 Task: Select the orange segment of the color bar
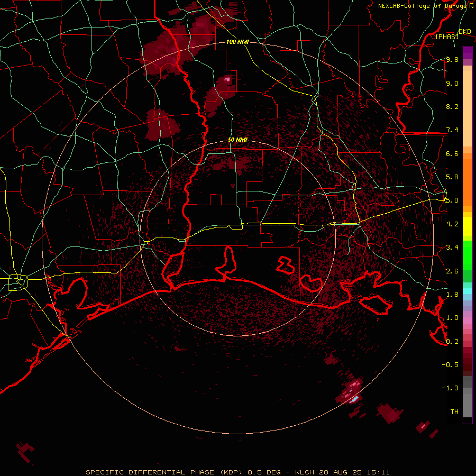[x=467, y=182]
